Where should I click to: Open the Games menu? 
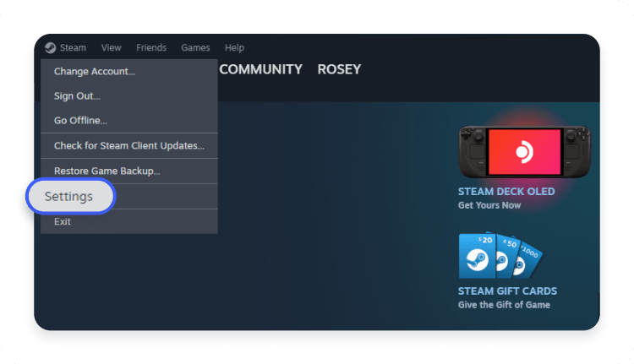pos(195,47)
